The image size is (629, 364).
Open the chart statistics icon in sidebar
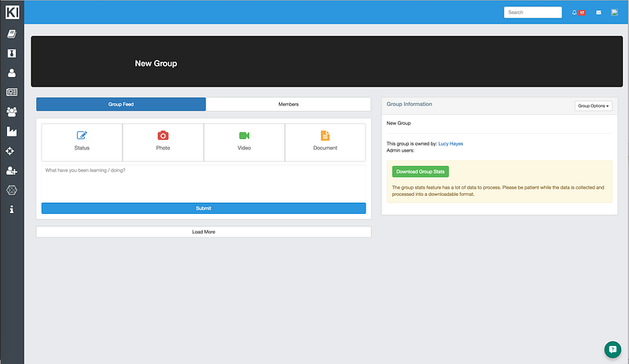tap(12, 131)
